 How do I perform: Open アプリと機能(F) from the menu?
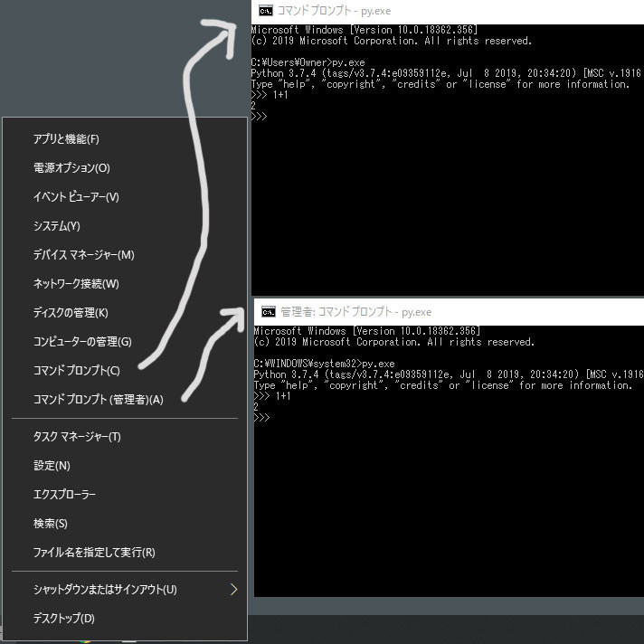click(x=125, y=139)
